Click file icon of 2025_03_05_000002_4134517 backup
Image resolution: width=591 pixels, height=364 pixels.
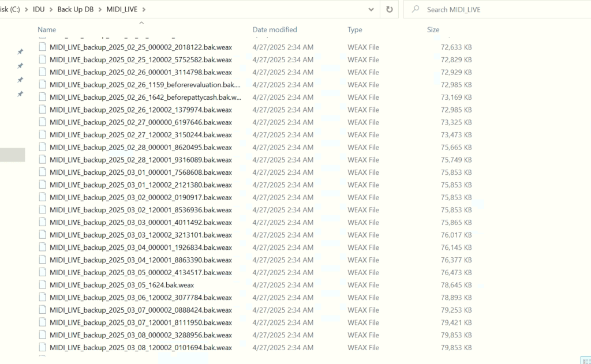point(43,272)
